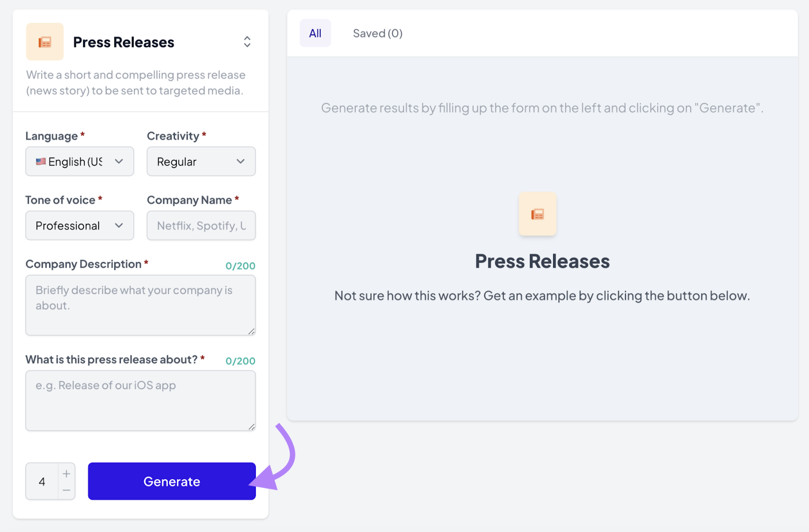The height and width of the screenshot is (532, 809).
Task: Select the All tab
Action: point(315,33)
